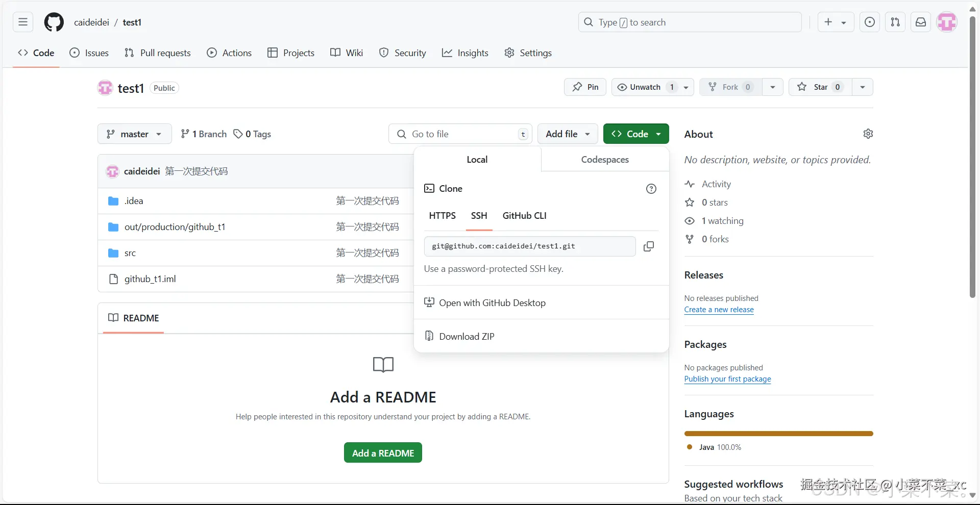Switch to the Codespaces tab
The image size is (980, 505).
pyautogui.click(x=605, y=160)
